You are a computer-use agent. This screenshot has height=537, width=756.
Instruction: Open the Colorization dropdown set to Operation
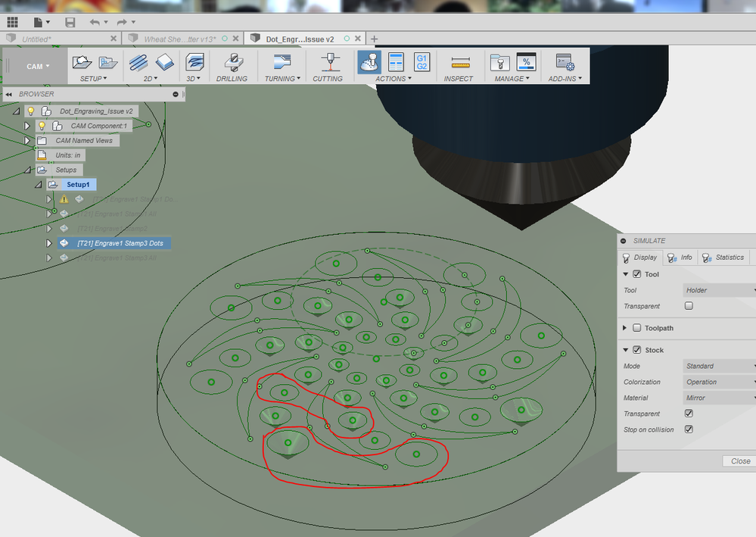coord(718,382)
